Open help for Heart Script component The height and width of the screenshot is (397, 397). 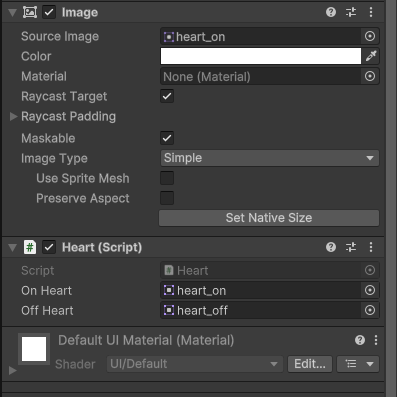point(331,247)
